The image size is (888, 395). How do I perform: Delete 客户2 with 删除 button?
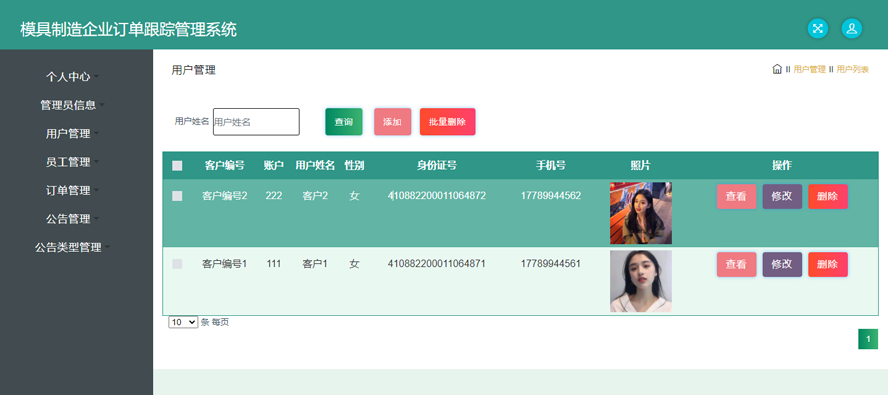(828, 197)
